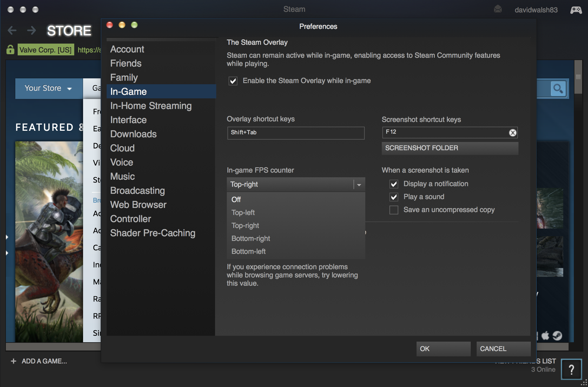Screen dimensions: 588x387
Task: Click the Steam store search icon
Action: [558, 88]
